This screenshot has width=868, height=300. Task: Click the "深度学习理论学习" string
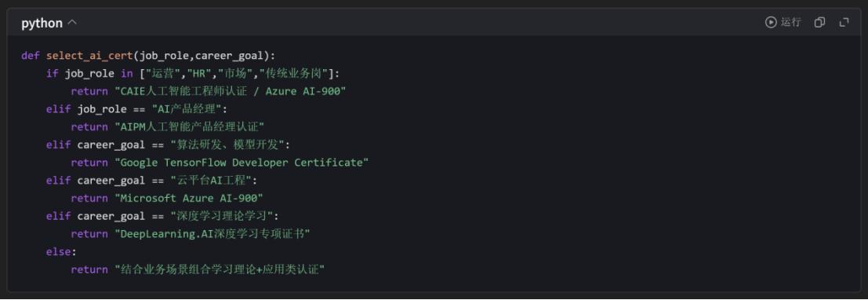point(223,216)
